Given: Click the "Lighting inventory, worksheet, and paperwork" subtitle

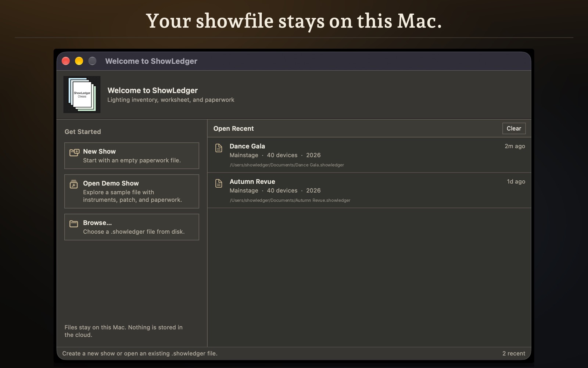Looking at the screenshot, I should click(x=171, y=100).
